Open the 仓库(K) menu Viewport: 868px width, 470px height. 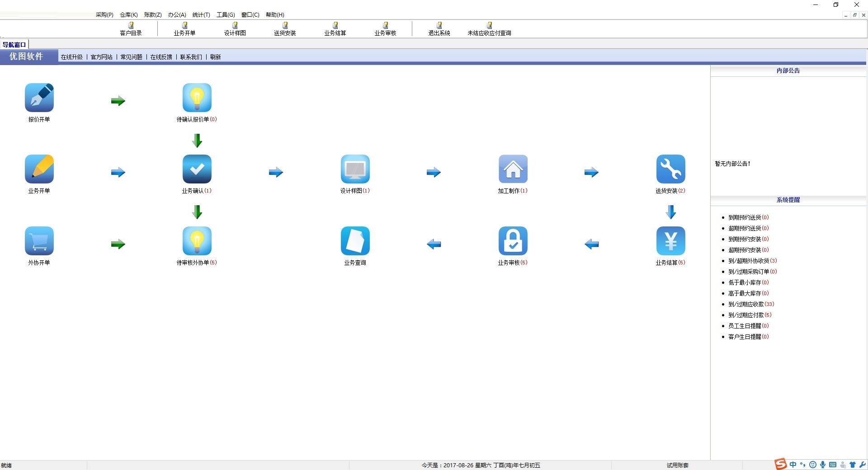pos(129,15)
